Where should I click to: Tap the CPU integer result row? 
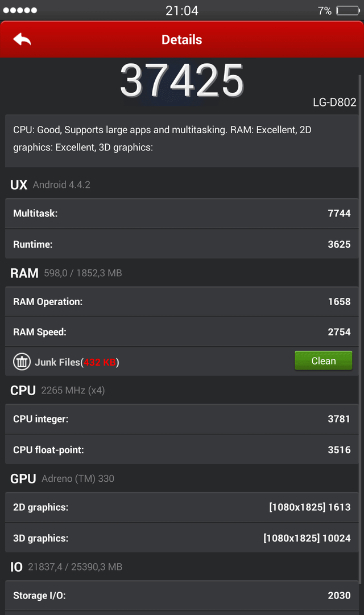pyautogui.click(x=182, y=419)
